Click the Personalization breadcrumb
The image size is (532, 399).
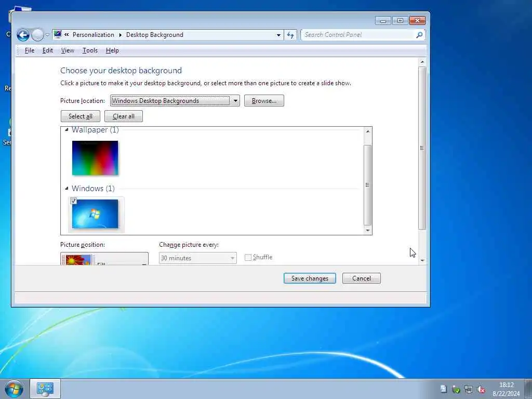pyautogui.click(x=94, y=35)
